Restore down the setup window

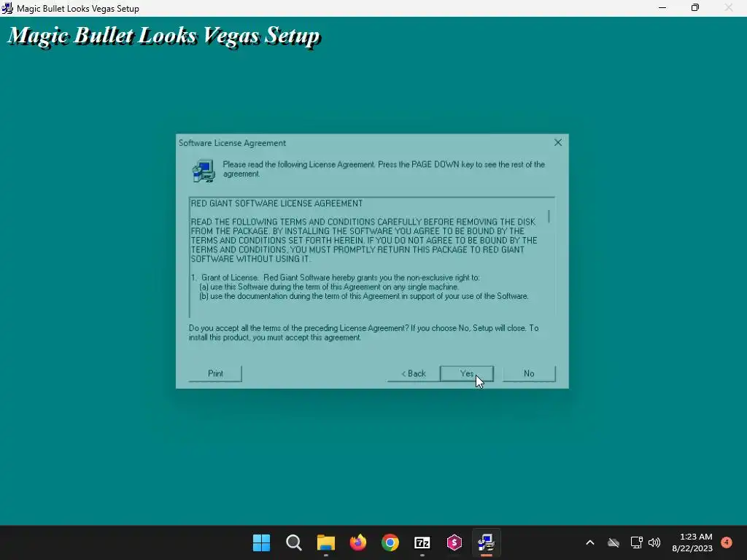695,7
